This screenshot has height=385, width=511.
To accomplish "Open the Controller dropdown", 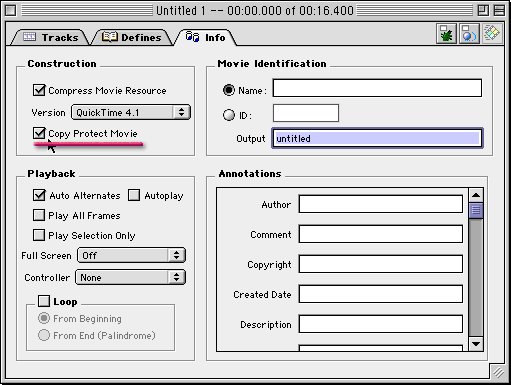I will [130, 278].
